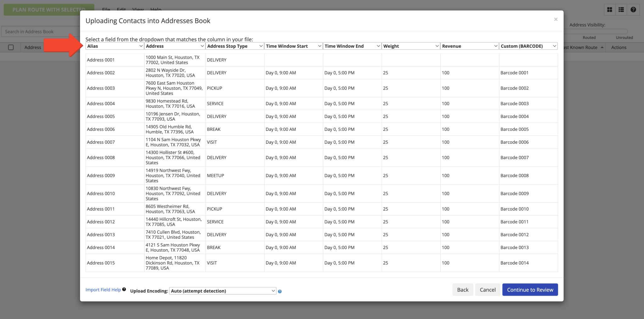Viewport: 644px width, 319px height.
Task: Click Continue to Review button
Action: click(530, 290)
